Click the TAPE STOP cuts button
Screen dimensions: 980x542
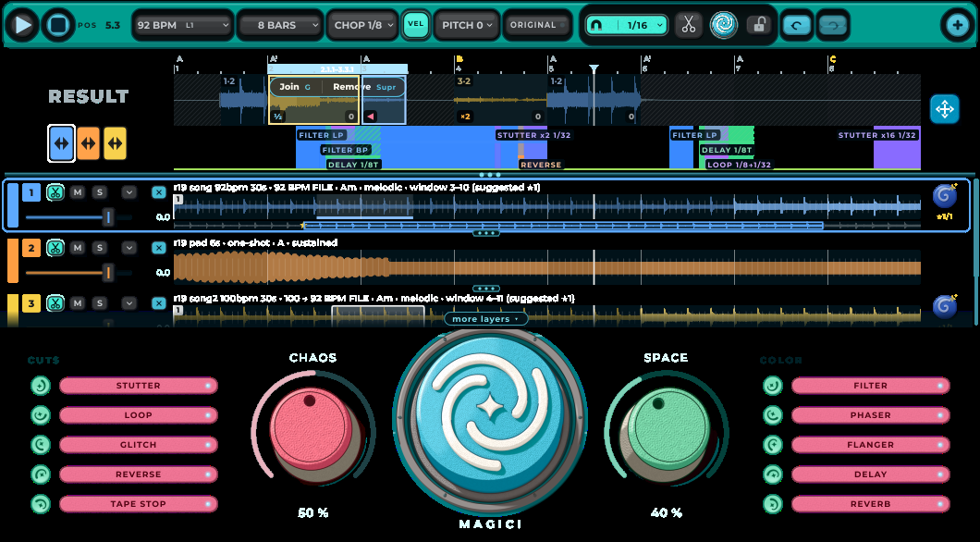[138, 504]
